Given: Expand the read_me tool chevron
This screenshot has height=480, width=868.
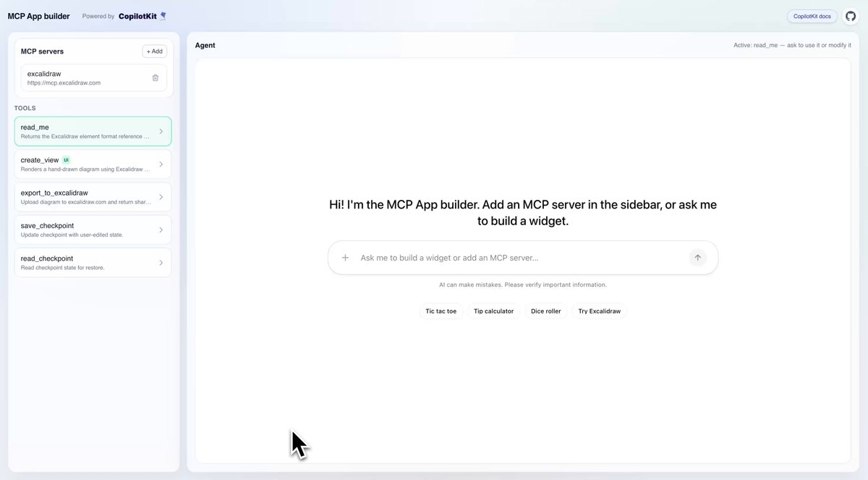Looking at the screenshot, I should [161, 132].
